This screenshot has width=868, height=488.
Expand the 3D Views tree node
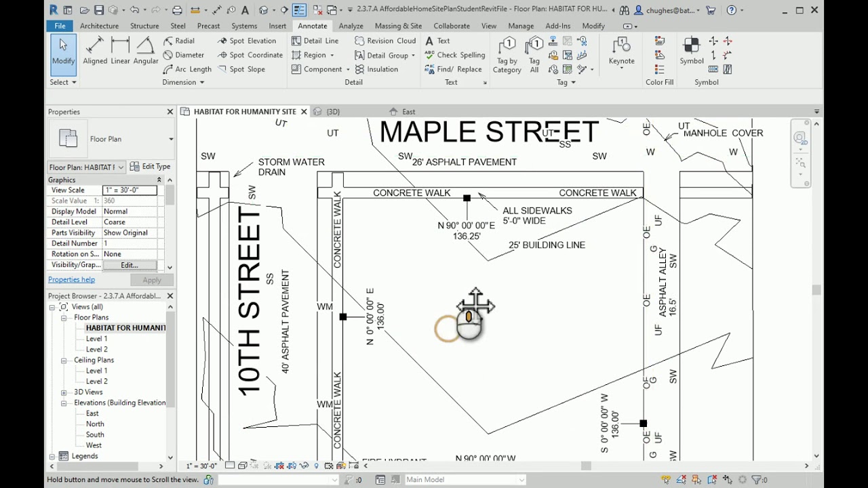(x=64, y=392)
